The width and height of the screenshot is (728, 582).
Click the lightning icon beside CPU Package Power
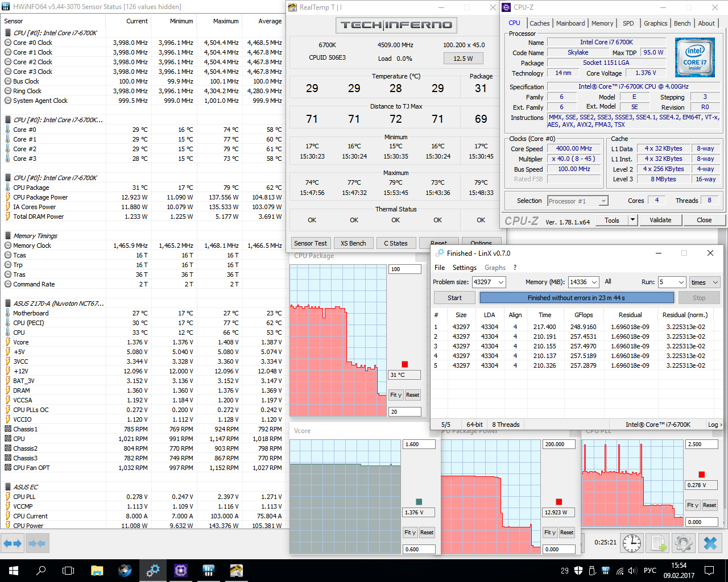coord(8,197)
